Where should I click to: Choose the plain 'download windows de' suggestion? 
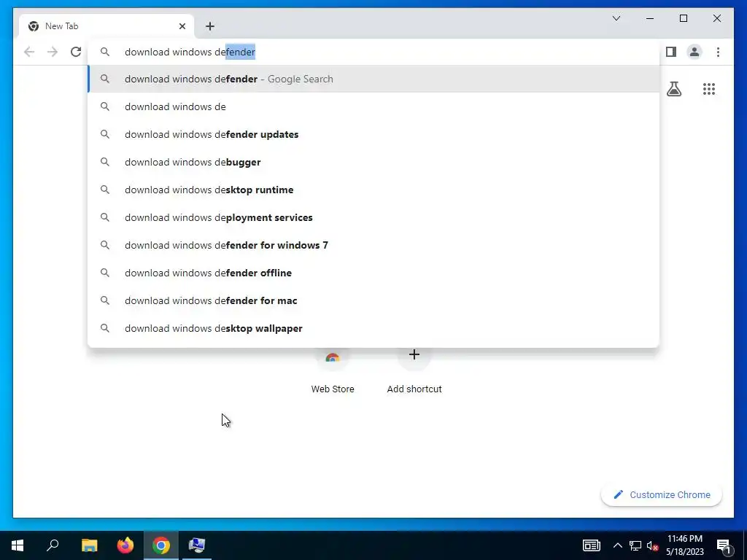tap(373, 106)
